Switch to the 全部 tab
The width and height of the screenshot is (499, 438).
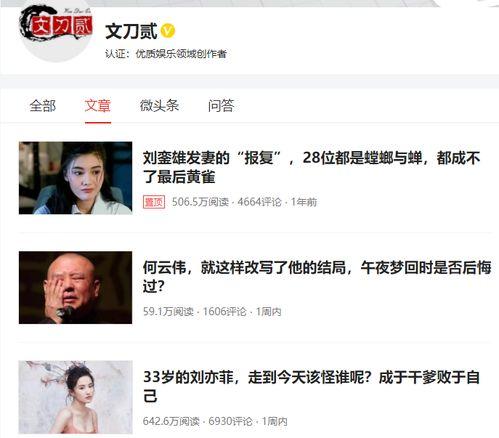pos(43,106)
